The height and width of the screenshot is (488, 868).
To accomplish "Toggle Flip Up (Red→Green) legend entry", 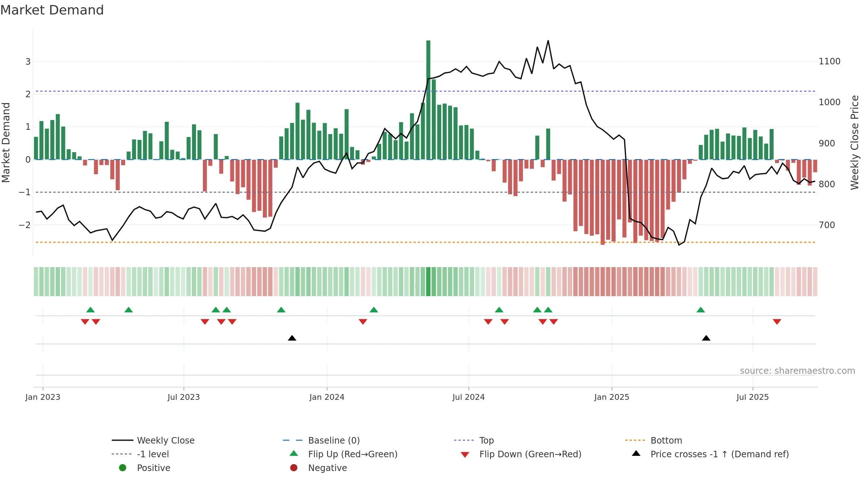I will 343,454.
